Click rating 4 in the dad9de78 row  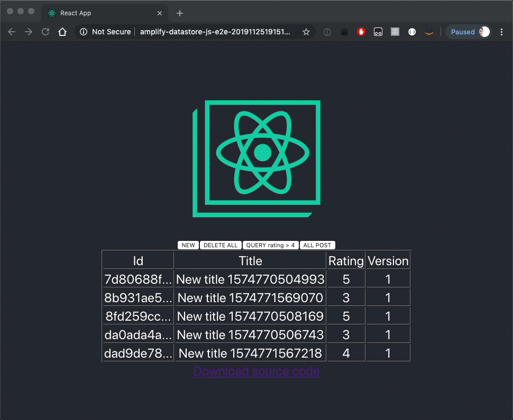346,353
